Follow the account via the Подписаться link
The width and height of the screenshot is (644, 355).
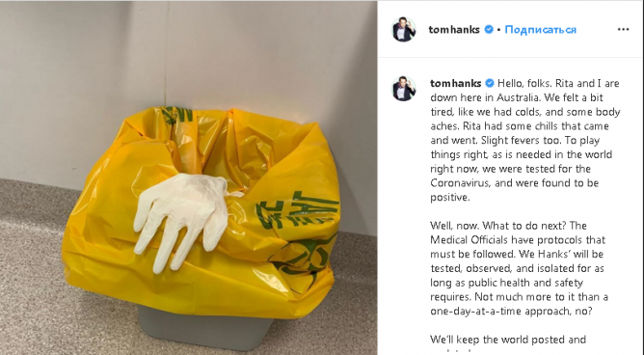pos(540,30)
